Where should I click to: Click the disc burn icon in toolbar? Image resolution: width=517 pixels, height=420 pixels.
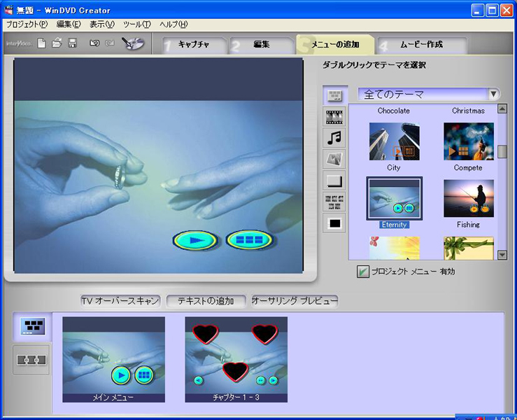tap(132, 43)
